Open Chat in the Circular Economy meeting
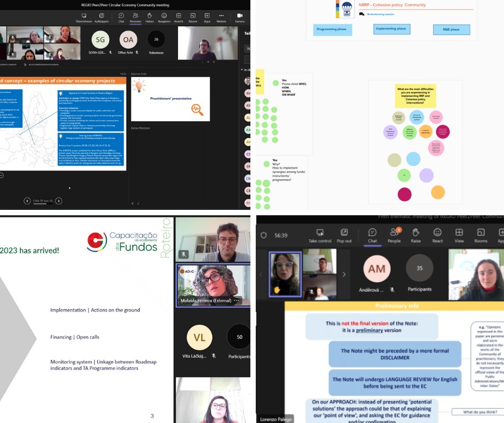The height and width of the screenshot is (423, 504). [x=121, y=18]
